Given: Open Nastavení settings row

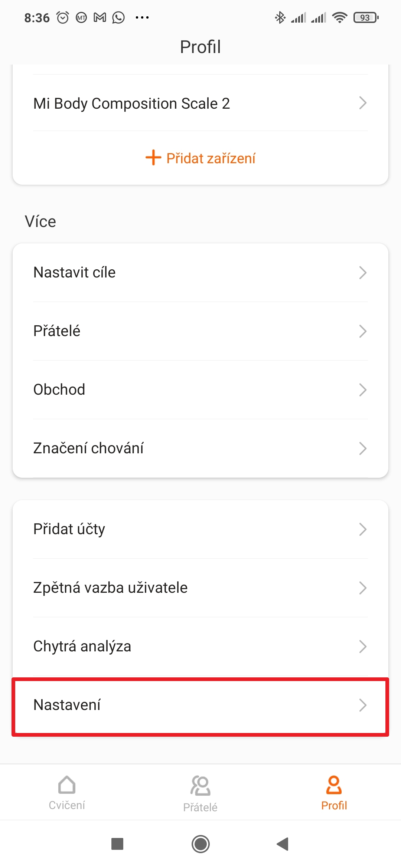Looking at the screenshot, I should (200, 705).
